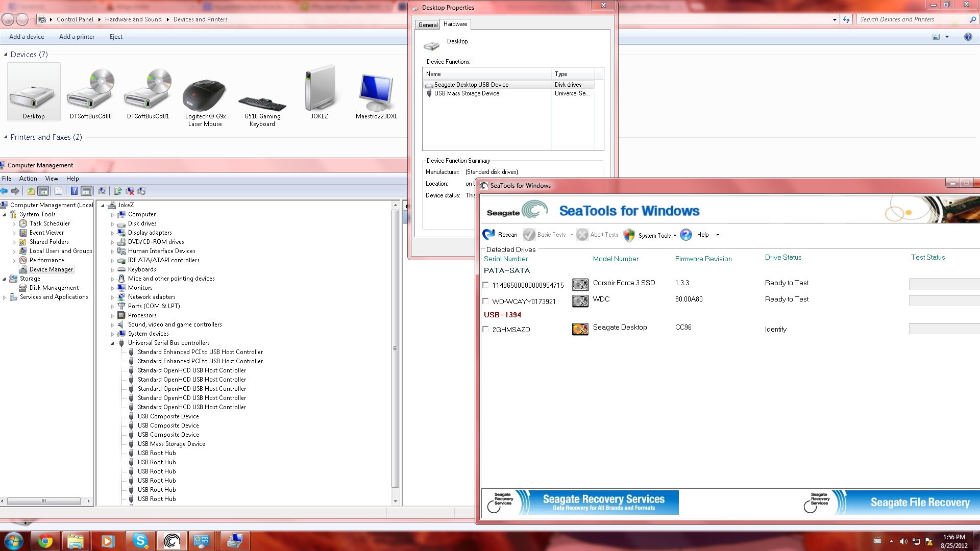Expand the Disk drives node in Device Manager
The height and width of the screenshot is (551, 980).
[113, 224]
